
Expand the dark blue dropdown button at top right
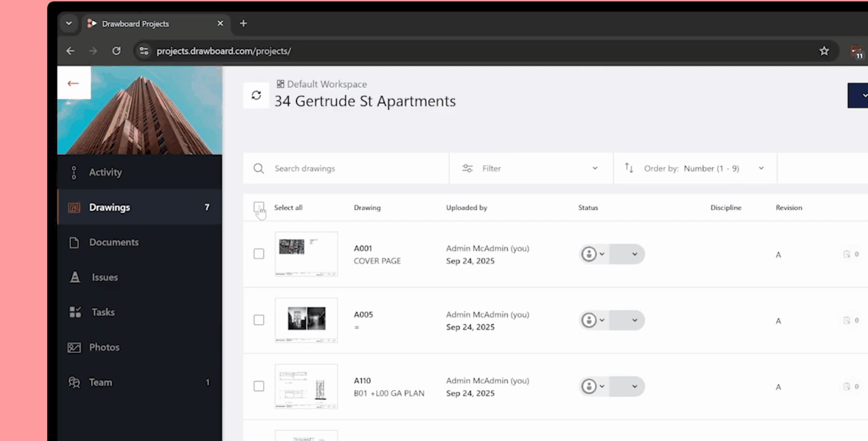[858, 95]
